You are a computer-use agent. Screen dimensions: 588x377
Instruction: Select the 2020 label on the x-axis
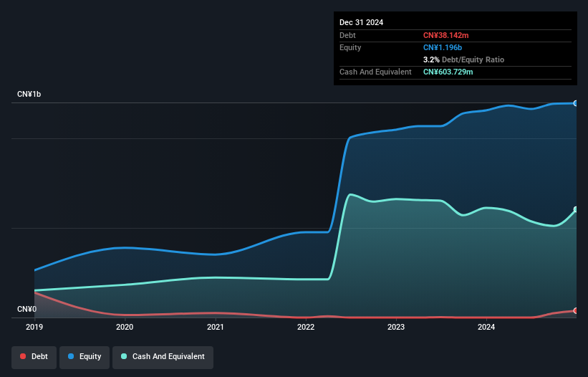(125, 328)
